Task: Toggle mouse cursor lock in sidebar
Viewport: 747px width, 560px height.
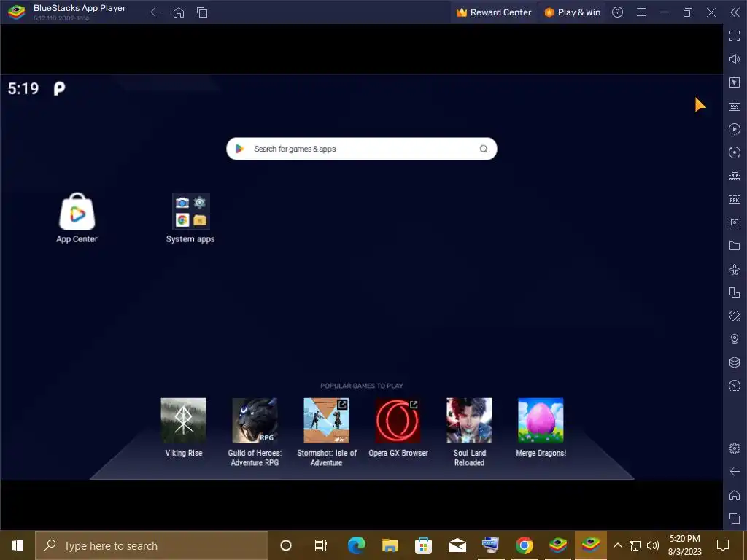Action: click(x=735, y=82)
